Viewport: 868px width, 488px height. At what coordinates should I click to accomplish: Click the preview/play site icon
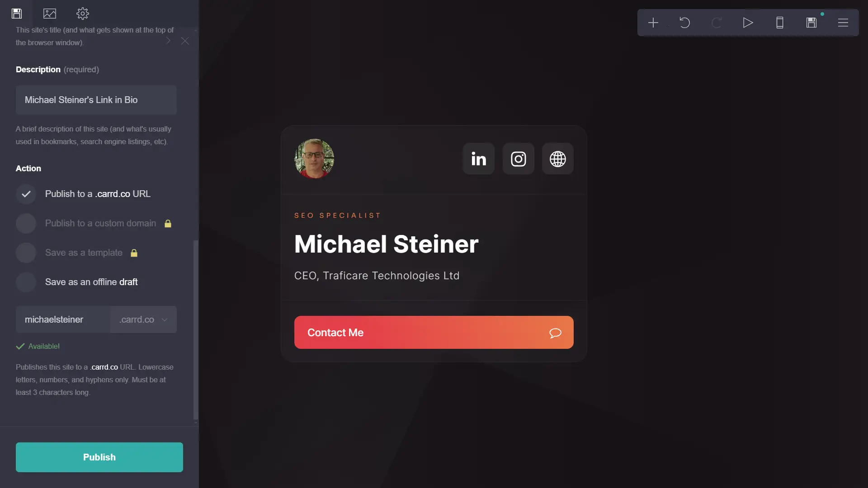click(x=748, y=22)
